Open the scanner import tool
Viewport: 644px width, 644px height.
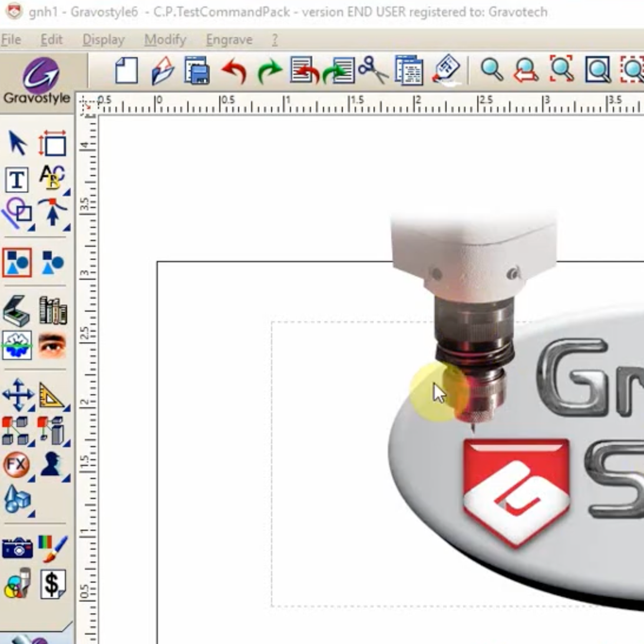[16, 311]
